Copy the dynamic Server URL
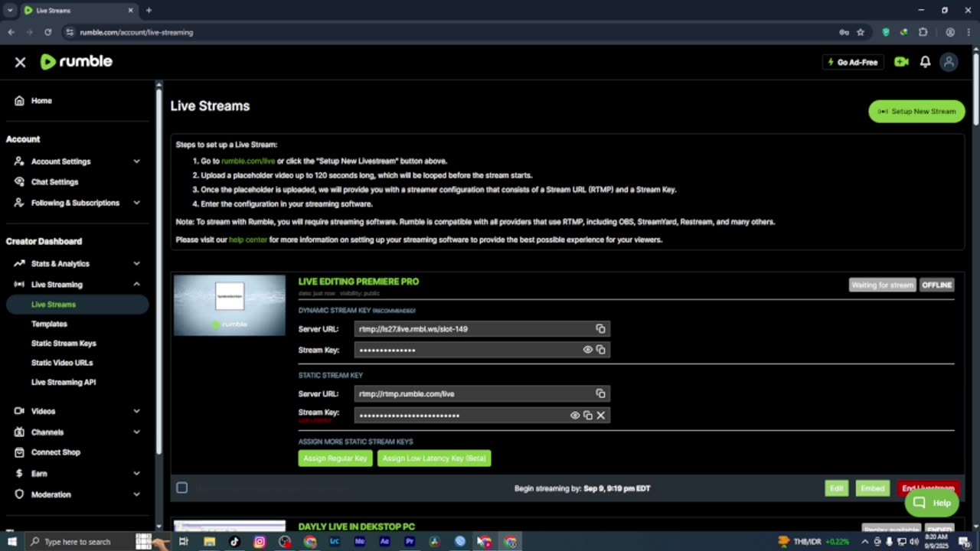 coord(600,328)
